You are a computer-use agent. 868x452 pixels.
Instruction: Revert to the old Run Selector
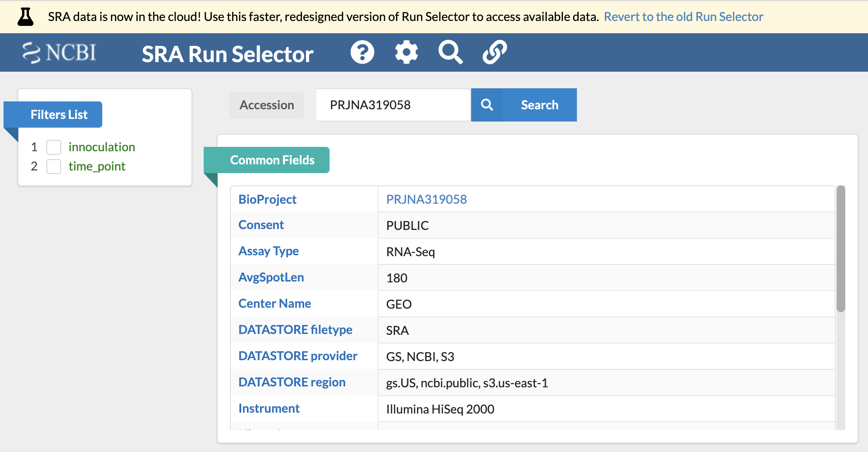683,17
